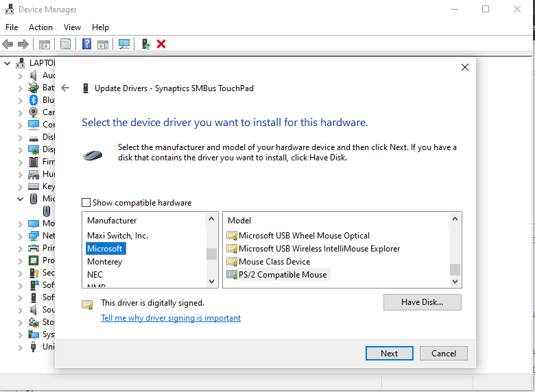Viewport: 535px width, 392px height.
Task: Expand the Network adapters chevron
Action: tap(20, 236)
